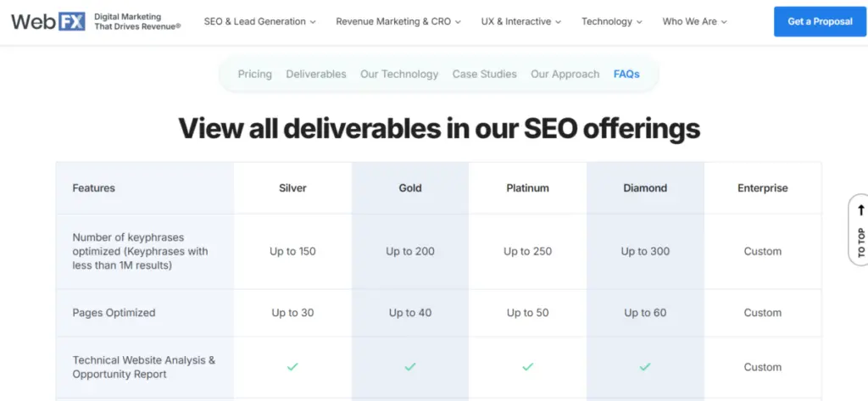Select the Our Technology tab
Image resolution: width=868 pixels, height=401 pixels.
coord(399,74)
